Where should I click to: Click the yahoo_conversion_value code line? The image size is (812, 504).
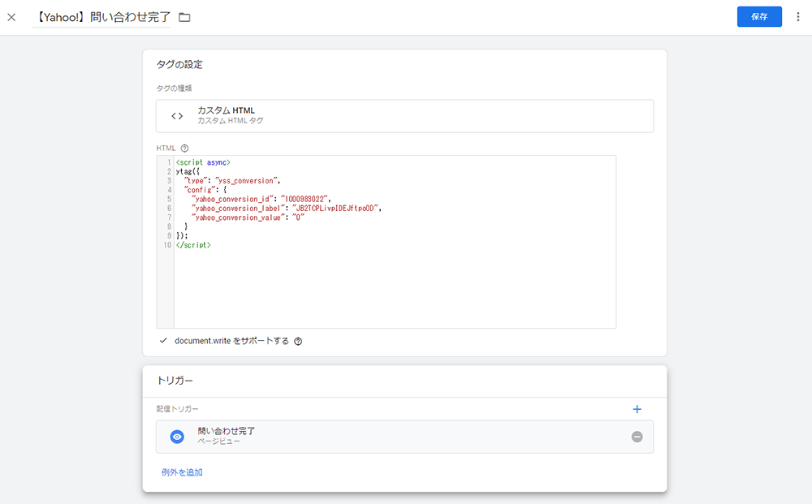pos(248,218)
